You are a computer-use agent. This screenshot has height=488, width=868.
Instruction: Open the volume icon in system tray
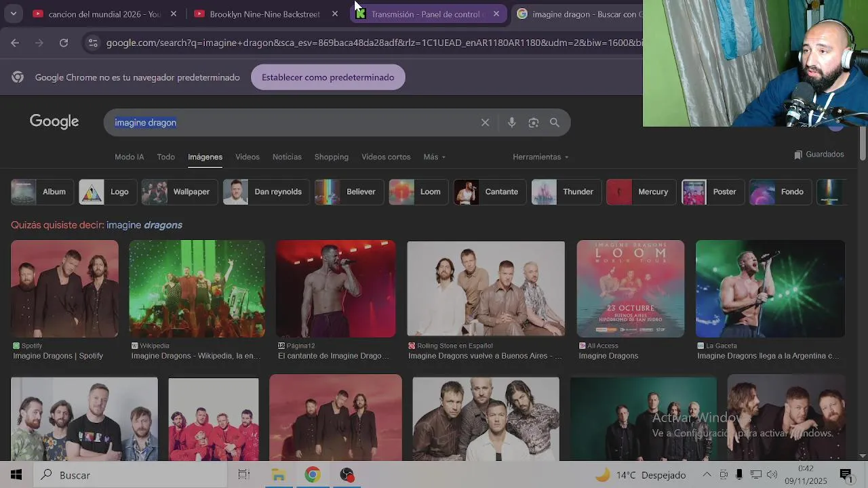pyautogui.click(x=772, y=475)
